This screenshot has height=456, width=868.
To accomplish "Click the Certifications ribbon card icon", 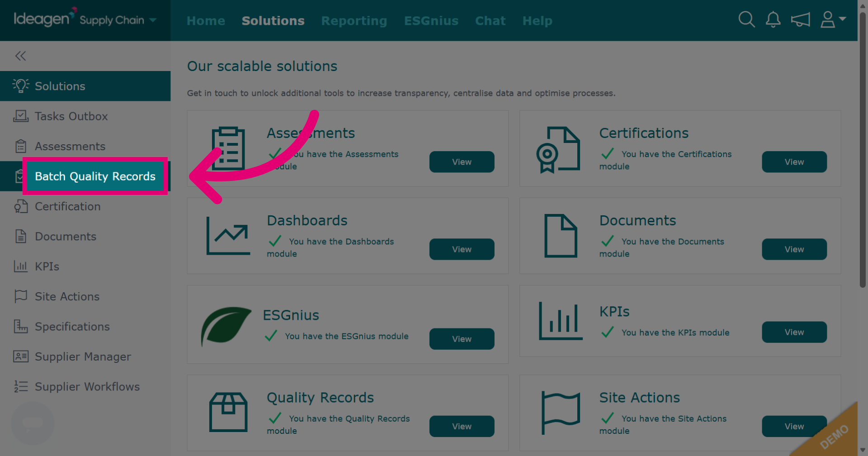I will click(x=558, y=149).
